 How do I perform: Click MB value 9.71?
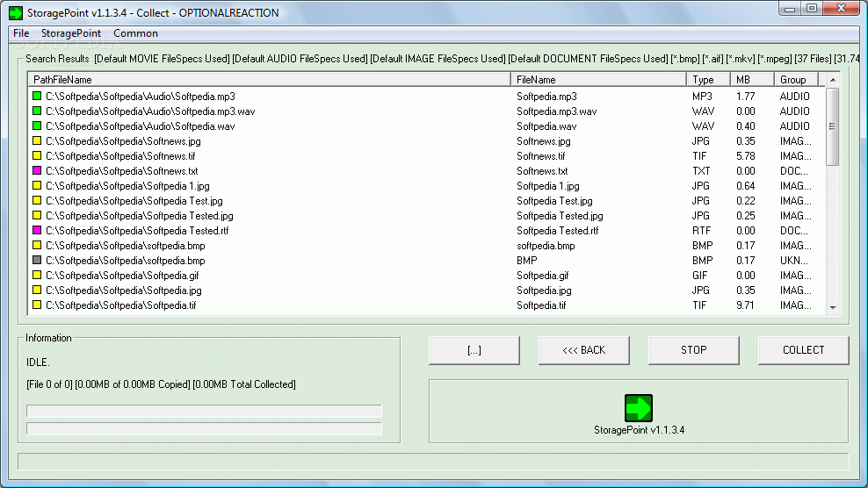pos(746,305)
